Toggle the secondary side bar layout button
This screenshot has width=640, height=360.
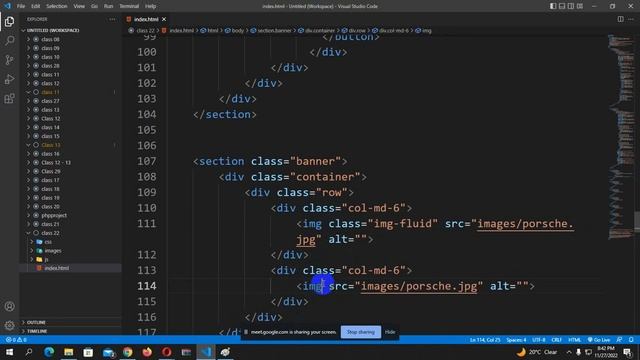point(571,6)
